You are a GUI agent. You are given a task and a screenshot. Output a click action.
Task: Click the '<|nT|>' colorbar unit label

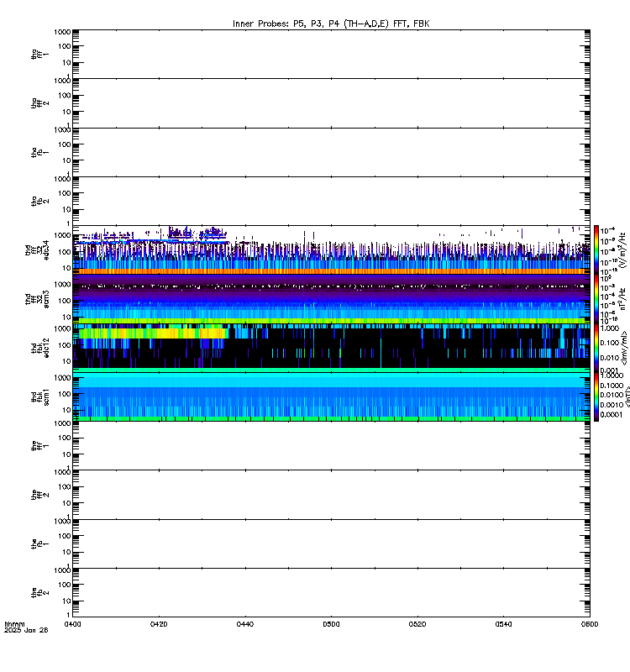(627, 396)
